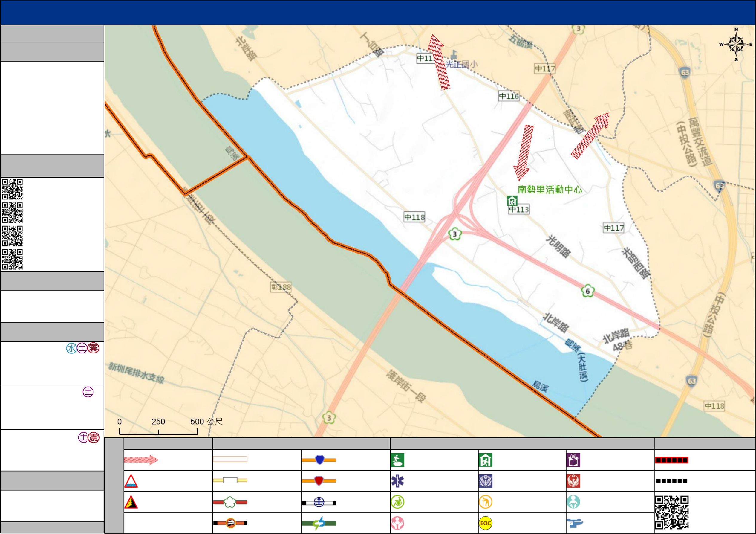The image size is (756, 534).
Task: Click the lone purple 土 badge without neighbors
Action: (88, 392)
